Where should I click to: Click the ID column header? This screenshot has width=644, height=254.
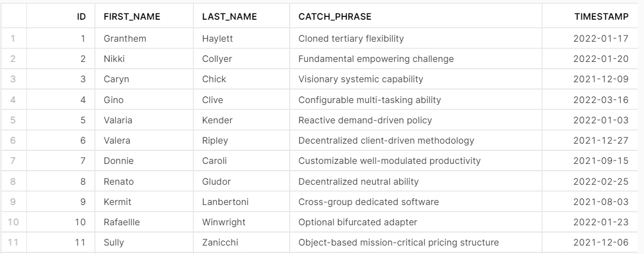tap(81, 17)
